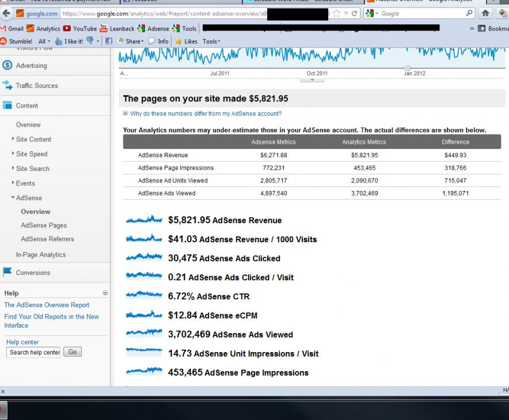Open the Adsense bookmark

click(x=153, y=29)
